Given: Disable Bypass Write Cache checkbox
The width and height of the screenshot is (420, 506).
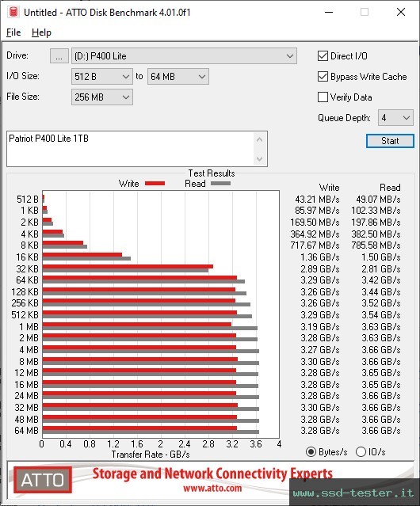Looking at the screenshot, I should tap(323, 77).
